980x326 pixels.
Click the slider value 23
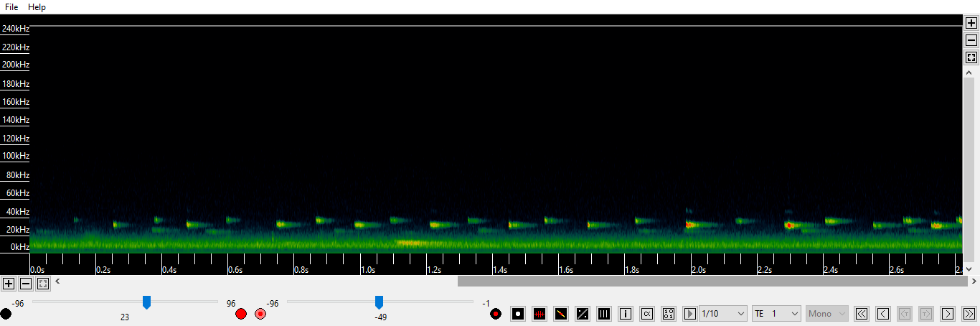click(125, 317)
